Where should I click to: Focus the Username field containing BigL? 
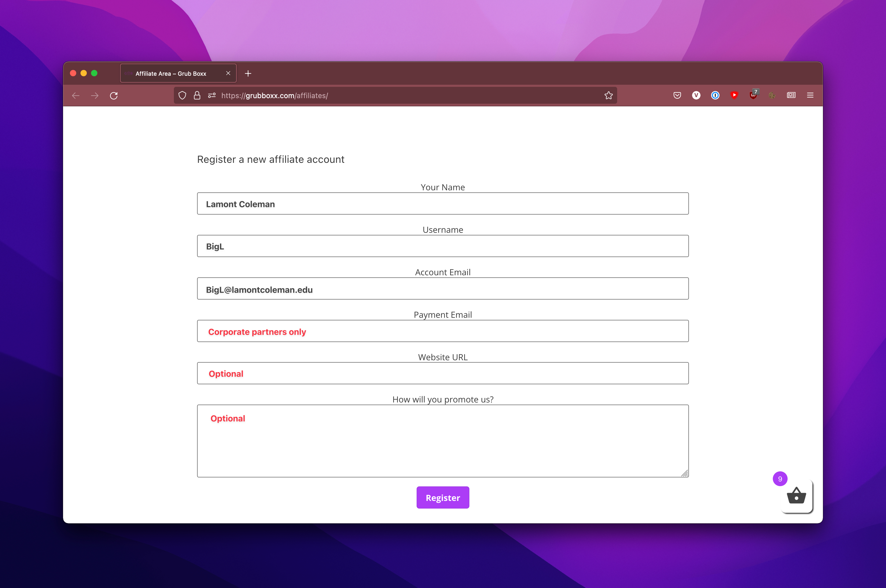(443, 246)
